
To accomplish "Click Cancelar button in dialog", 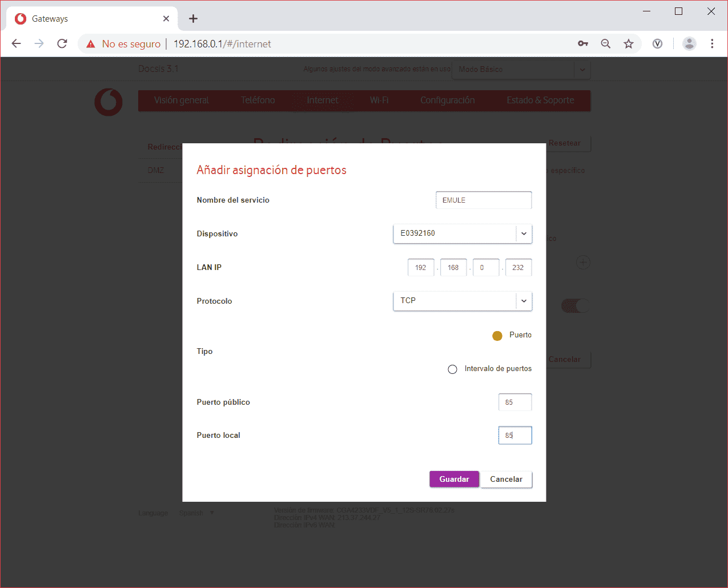I will 506,480.
